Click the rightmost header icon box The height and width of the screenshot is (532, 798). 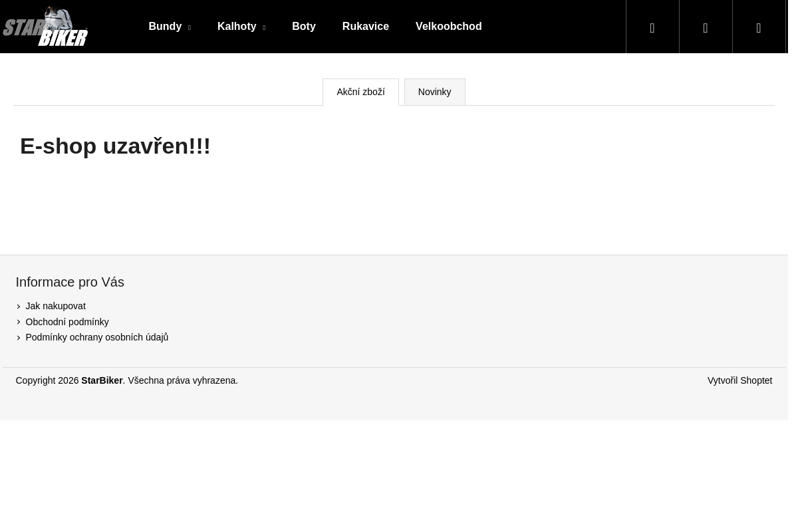[x=759, y=27]
